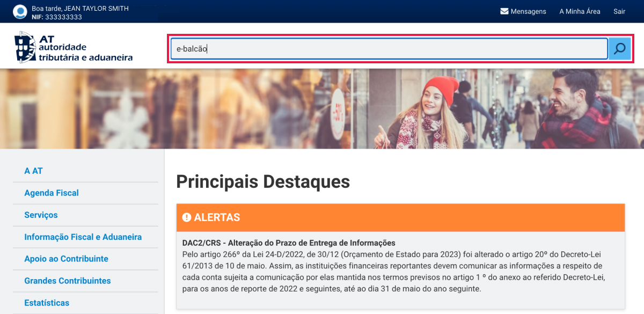Click the magnifier search button
644x314 pixels.
click(x=619, y=49)
